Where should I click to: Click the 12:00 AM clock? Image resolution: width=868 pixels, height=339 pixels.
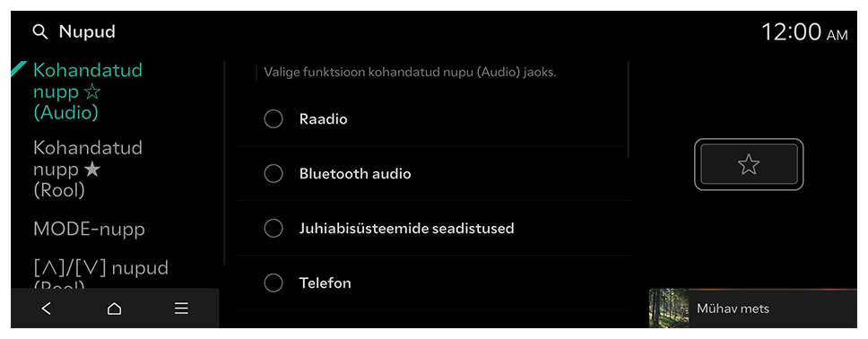(x=804, y=32)
